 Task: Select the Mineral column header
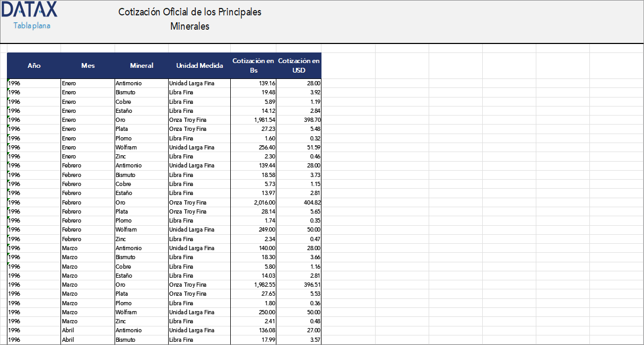[x=140, y=65]
